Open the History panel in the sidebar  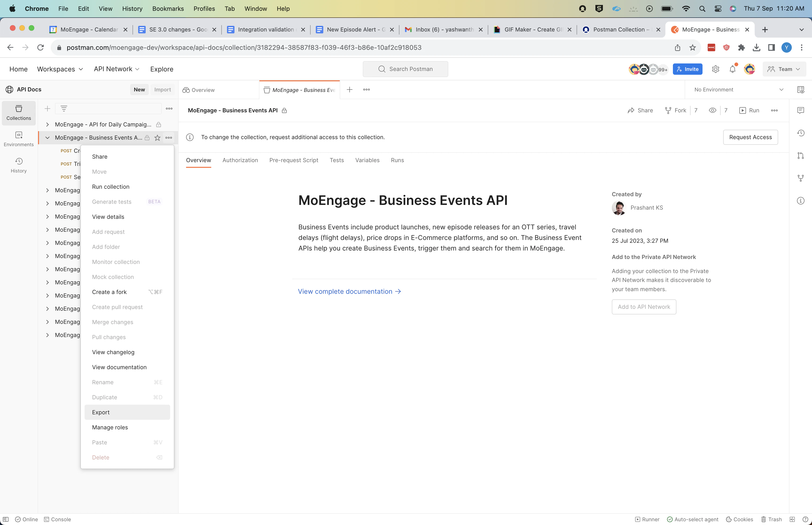(x=18, y=165)
